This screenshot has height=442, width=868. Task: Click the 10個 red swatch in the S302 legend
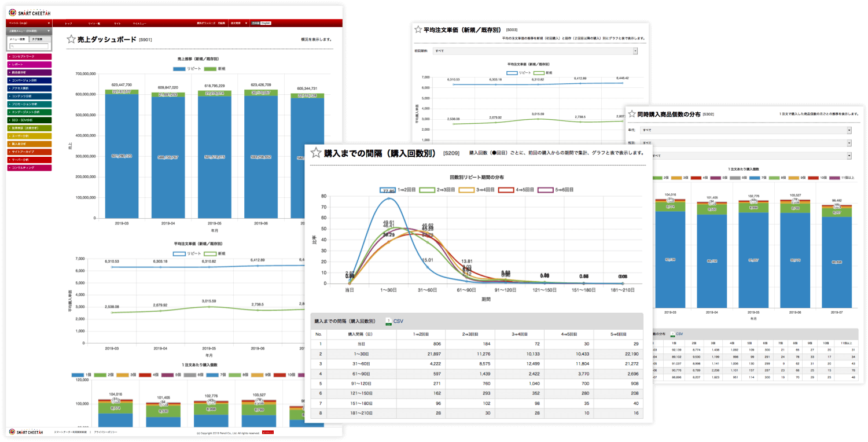814,177
